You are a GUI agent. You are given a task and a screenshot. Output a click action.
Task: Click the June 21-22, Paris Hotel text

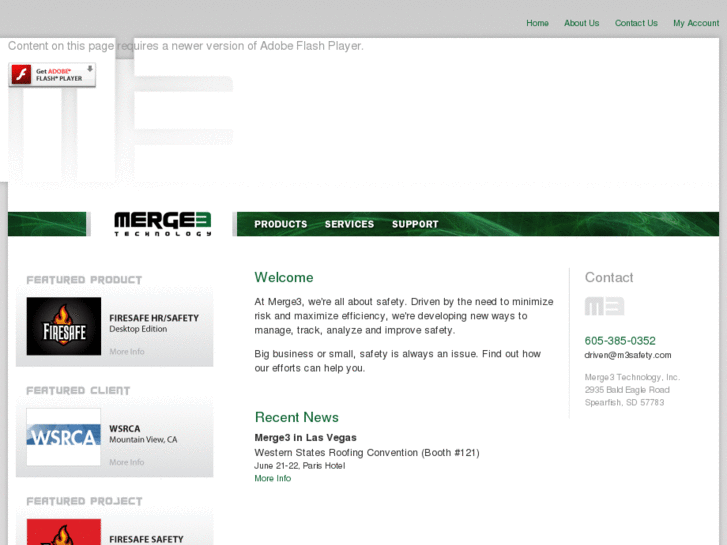pyautogui.click(x=300, y=466)
